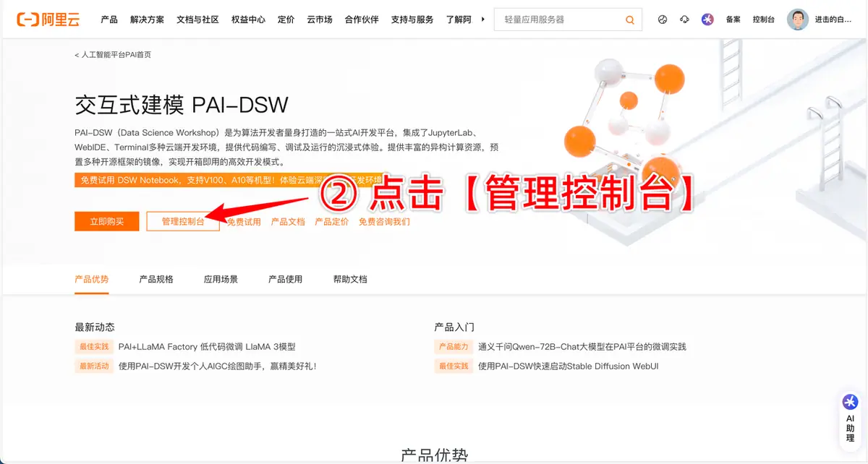Switch to the 产品规格 tab

coord(156,279)
